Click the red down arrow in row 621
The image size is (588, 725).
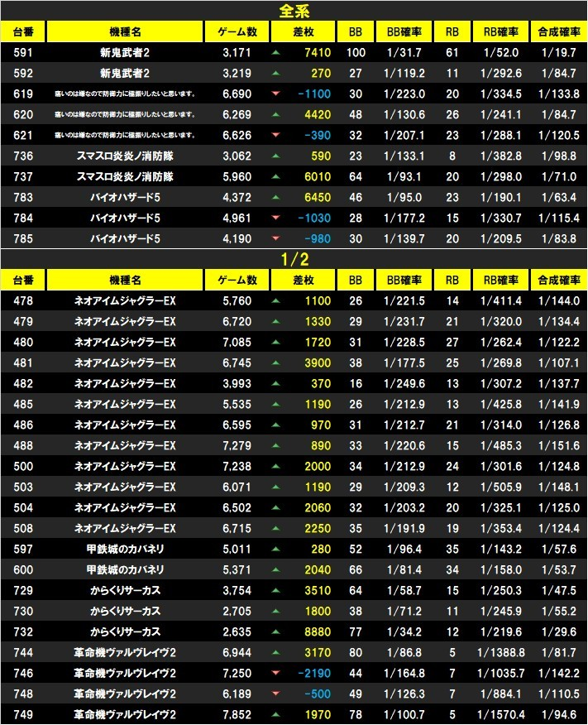click(x=275, y=135)
